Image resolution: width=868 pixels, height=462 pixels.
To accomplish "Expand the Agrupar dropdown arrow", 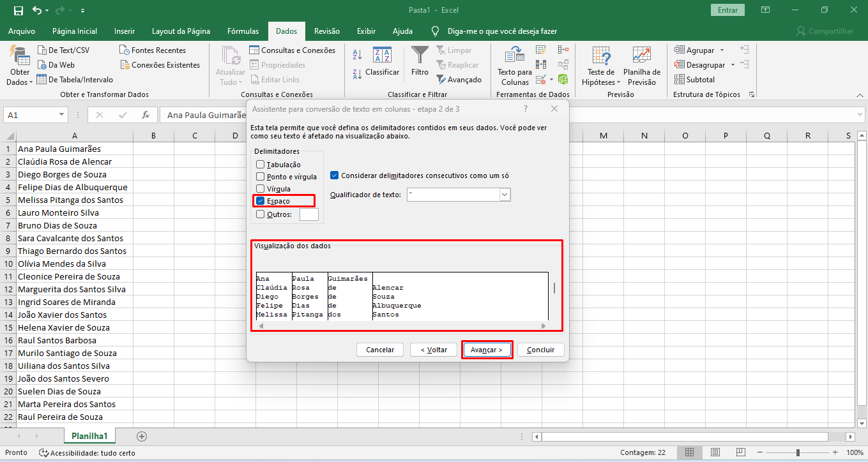I will 722,50.
